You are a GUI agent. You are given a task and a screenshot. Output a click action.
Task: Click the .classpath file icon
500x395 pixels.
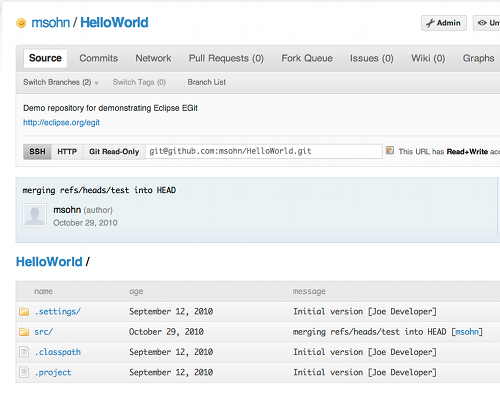(x=24, y=352)
